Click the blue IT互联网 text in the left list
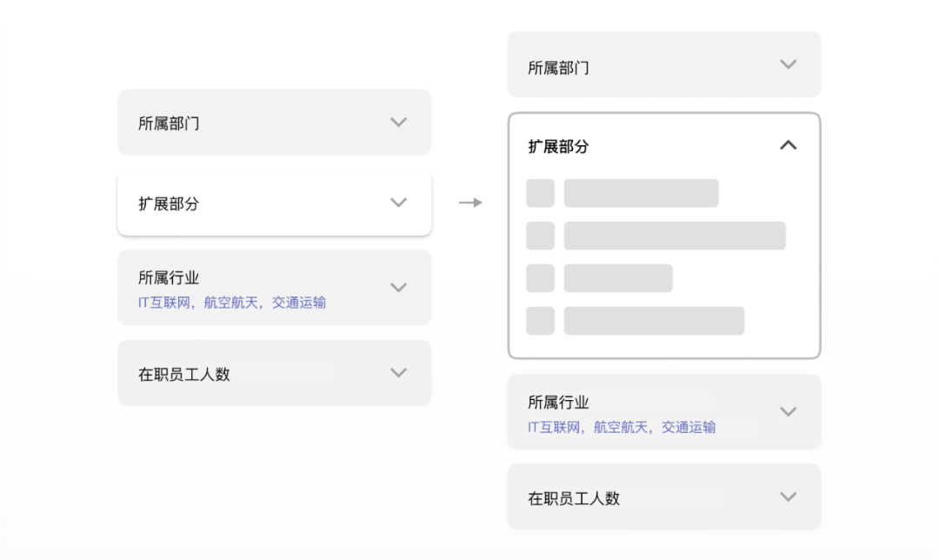Image resolution: width=939 pixels, height=560 pixels. (x=167, y=303)
